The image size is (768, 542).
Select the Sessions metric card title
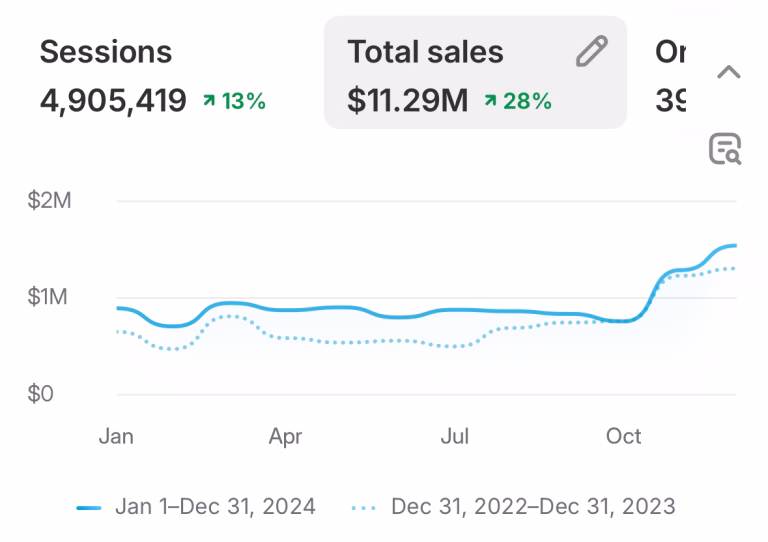coord(106,52)
